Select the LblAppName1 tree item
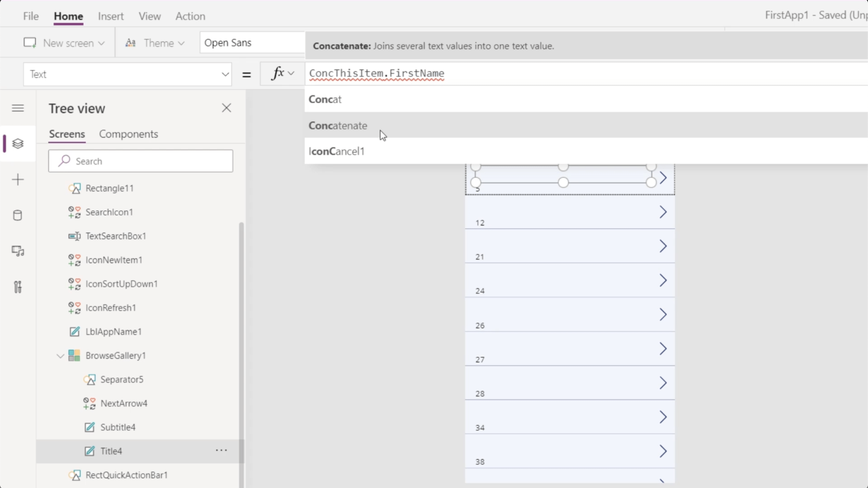This screenshot has height=488, width=868. pos(139,331)
